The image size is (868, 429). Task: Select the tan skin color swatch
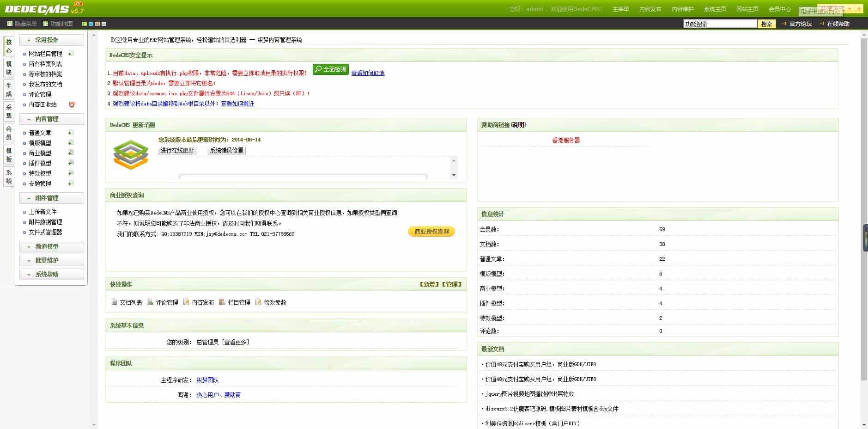pyautogui.click(x=97, y=24)
